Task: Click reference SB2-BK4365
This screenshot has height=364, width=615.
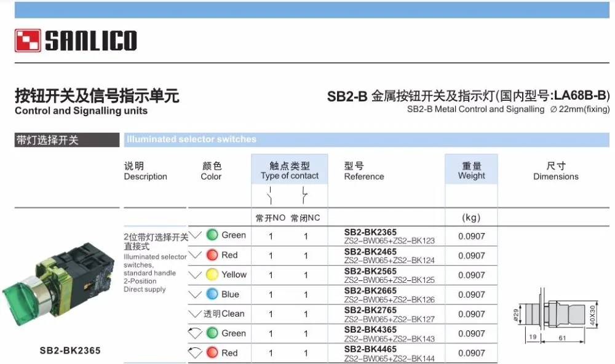Action: click(370, 330)
